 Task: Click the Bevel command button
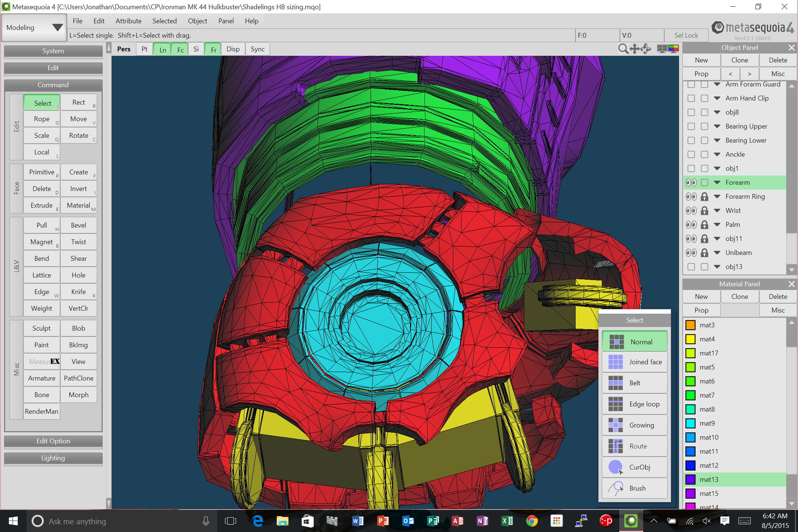point(79,225)
